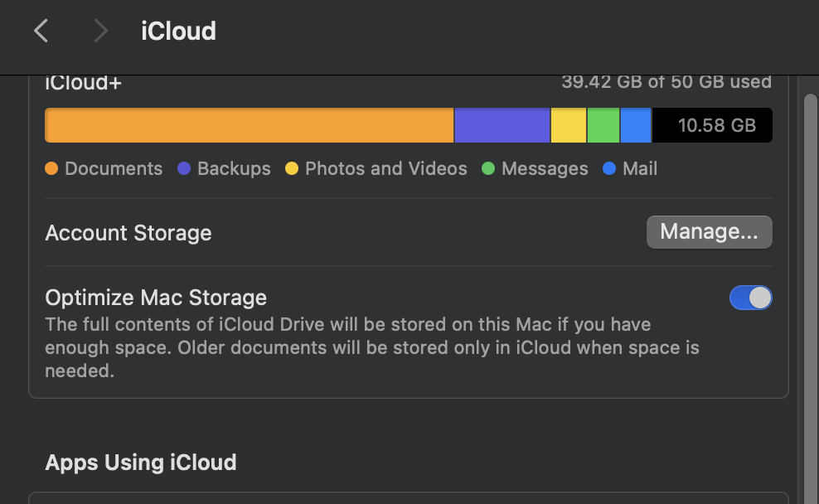Click the purple Backups legend dot
The height and width of the screenshot is (504, 819).
184,168
